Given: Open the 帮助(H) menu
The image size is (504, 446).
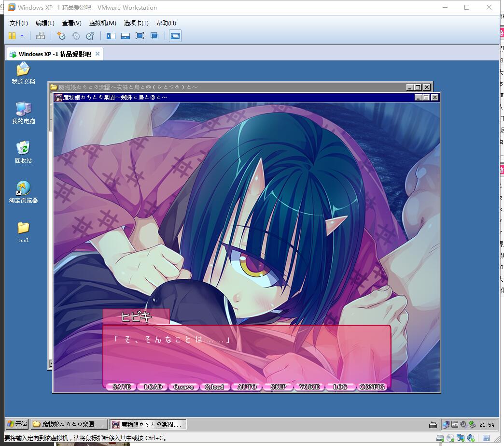Looking at the screenshot, I should click(x=166, y=23).
